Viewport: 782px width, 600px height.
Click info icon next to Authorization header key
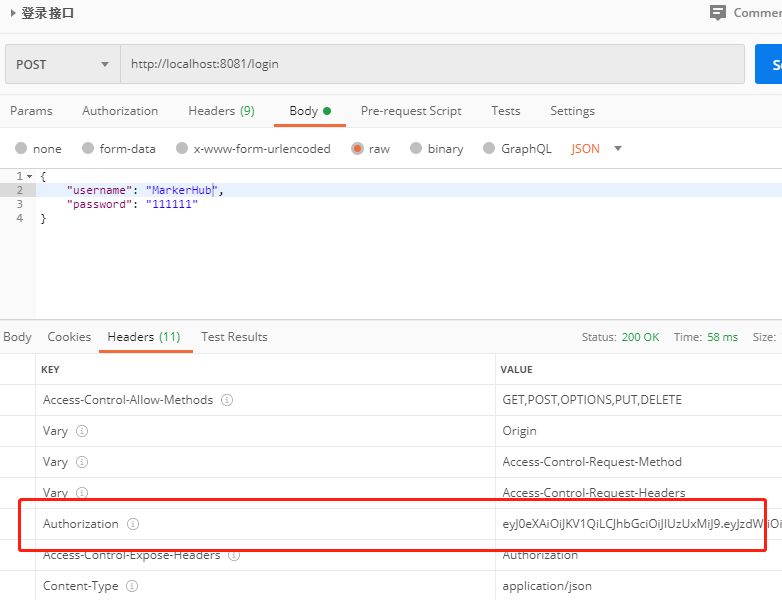pos(133,524)
